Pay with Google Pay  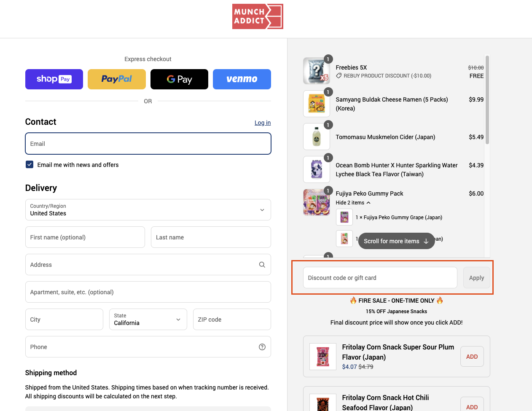click(x=179, y=79)
